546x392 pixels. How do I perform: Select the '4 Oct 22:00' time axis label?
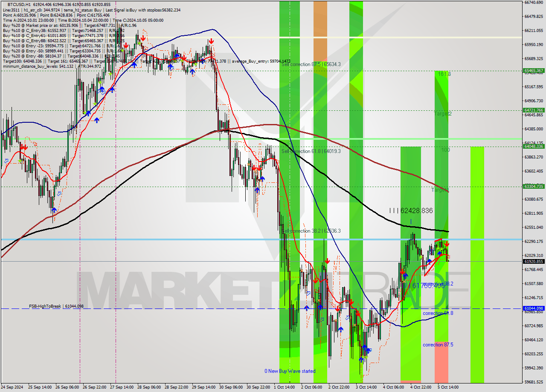click(421, 387)
